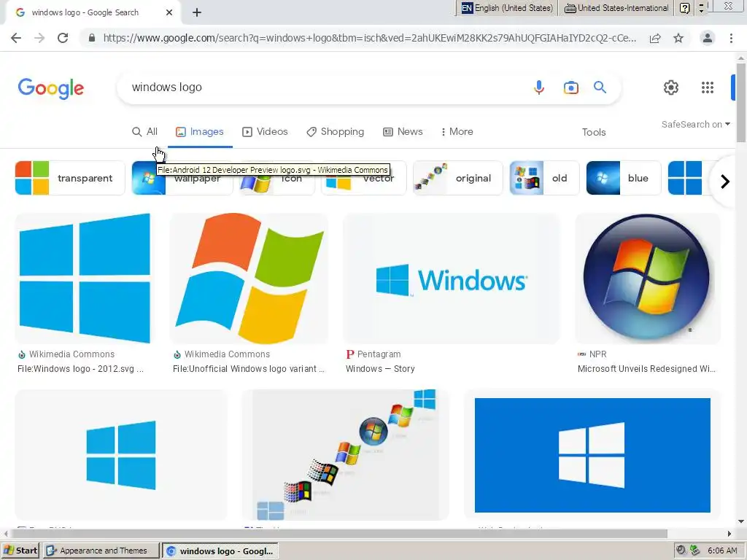Open the Windows — Story link
Viewport: 747px width, 560px height.
click(380, 369)
